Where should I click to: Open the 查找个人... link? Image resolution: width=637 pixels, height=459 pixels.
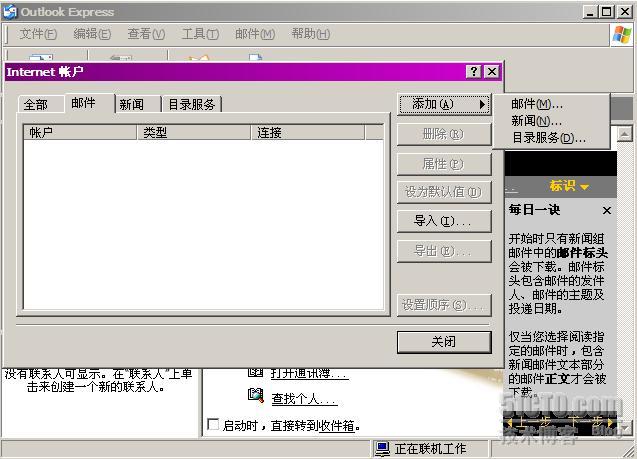(x=304, y=399)
